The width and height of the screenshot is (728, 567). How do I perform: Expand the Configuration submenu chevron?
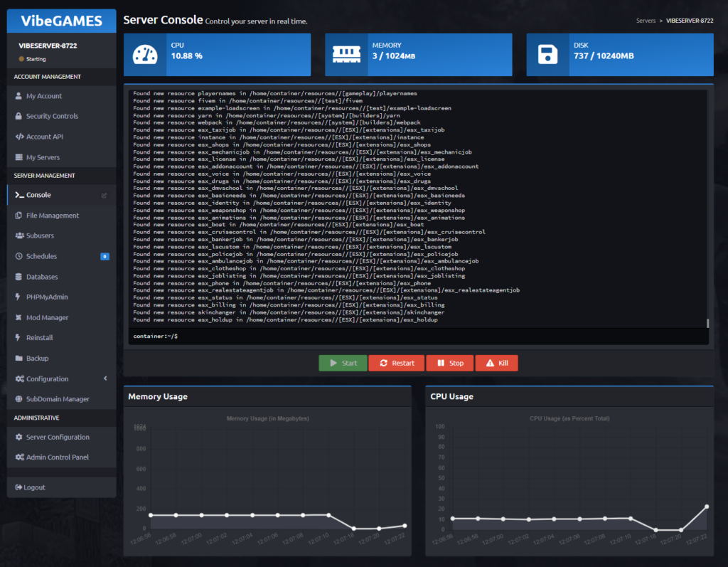tap(105, 378)
